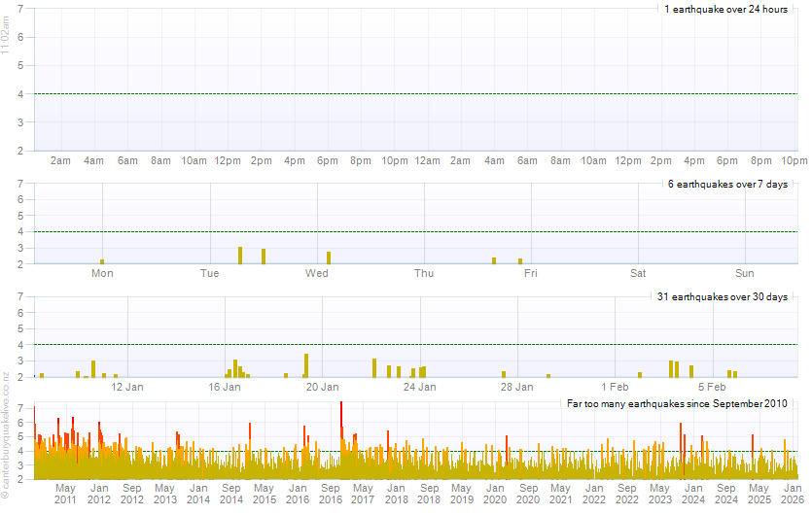Screen dimensions: 812x515
Task: Click 'Far too many earthquakes since September 2010'
Action: point(677,403)
